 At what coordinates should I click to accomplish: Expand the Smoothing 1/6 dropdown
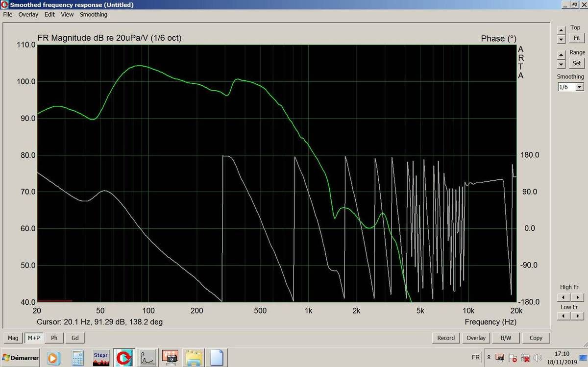click(580, 87)
